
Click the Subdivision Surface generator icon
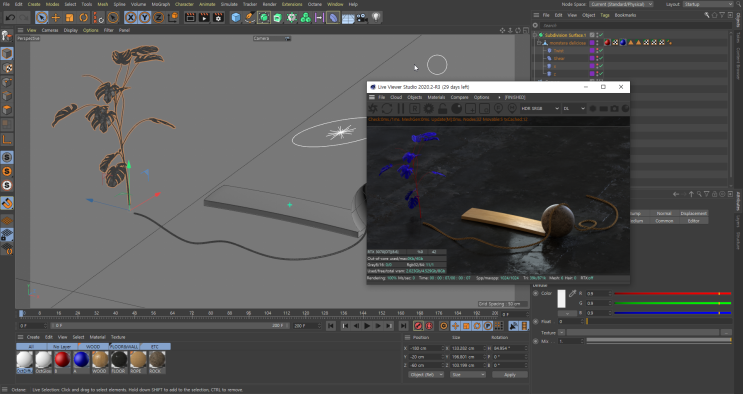264,18
